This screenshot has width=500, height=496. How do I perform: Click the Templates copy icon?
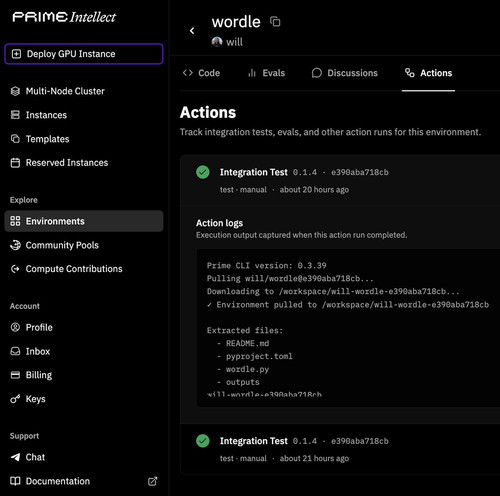point(15,139)
